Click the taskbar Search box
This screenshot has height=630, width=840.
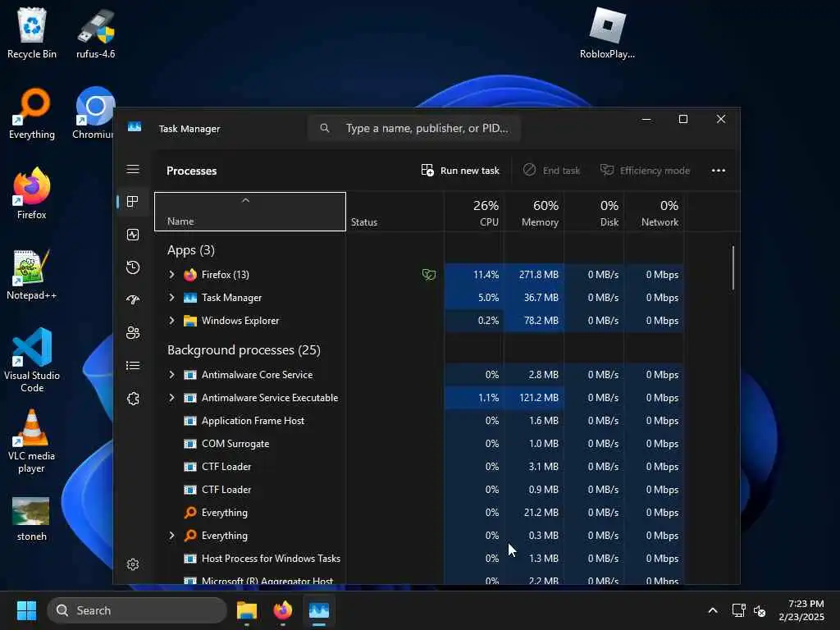pos(137,610)
